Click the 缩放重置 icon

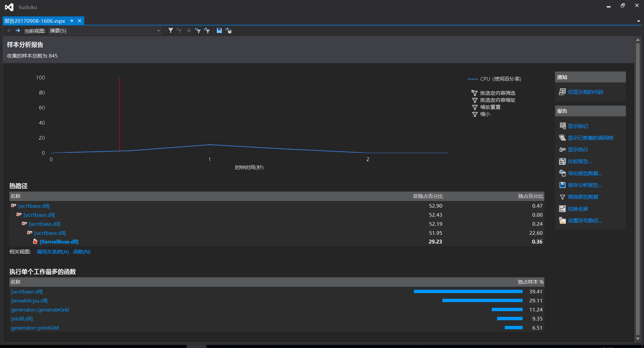click(x=475, y=107)
